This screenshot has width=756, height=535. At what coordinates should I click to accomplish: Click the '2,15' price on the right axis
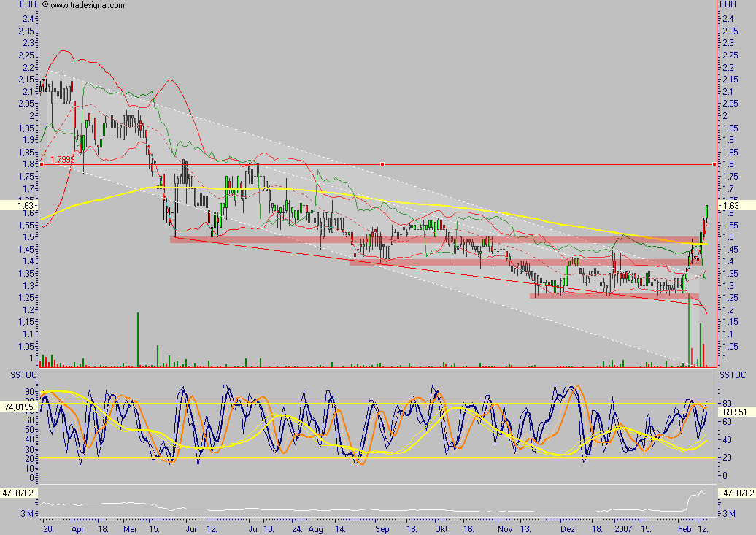(x=730, y=79)
